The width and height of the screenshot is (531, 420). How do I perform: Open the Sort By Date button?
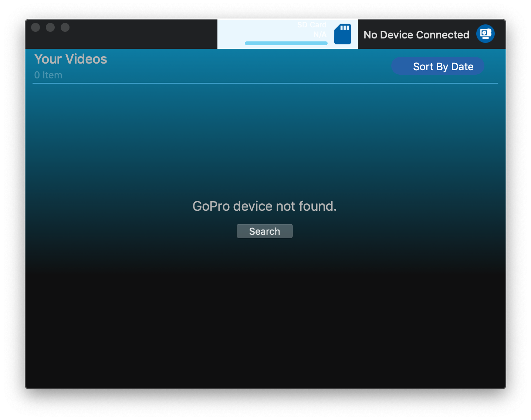click(438, 67)
